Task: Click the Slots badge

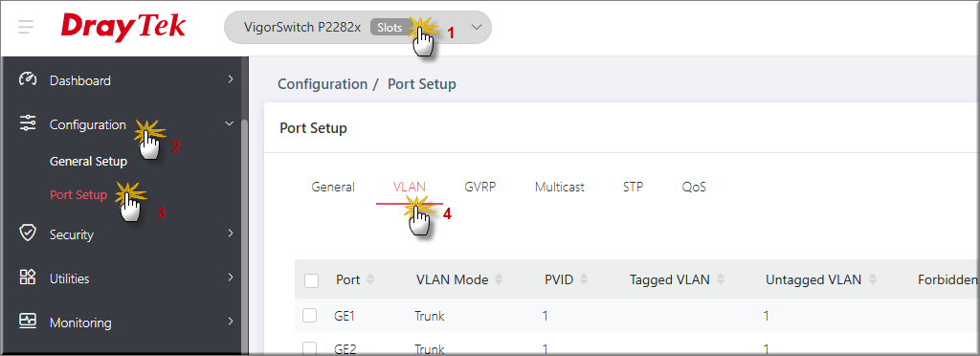Action: coord(390,28)
